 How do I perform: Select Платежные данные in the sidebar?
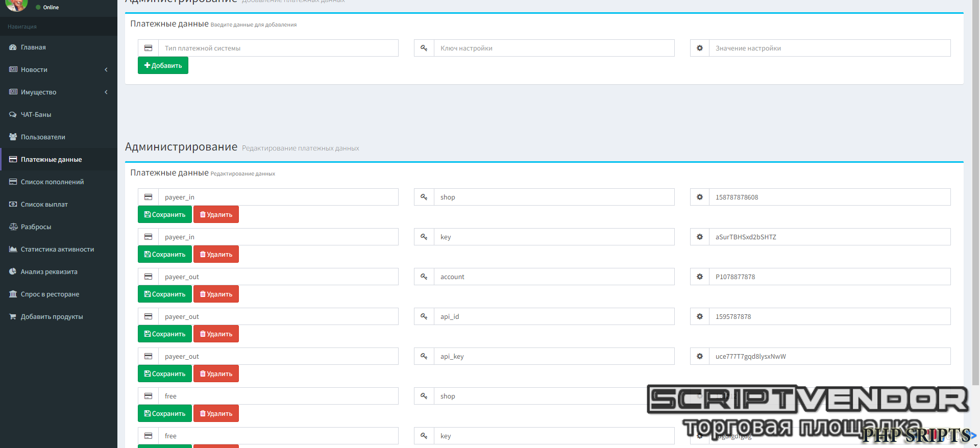51,160
